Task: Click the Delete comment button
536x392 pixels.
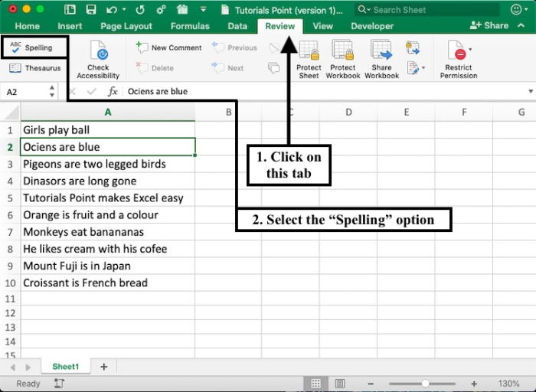Action: (x=155, y=68)
